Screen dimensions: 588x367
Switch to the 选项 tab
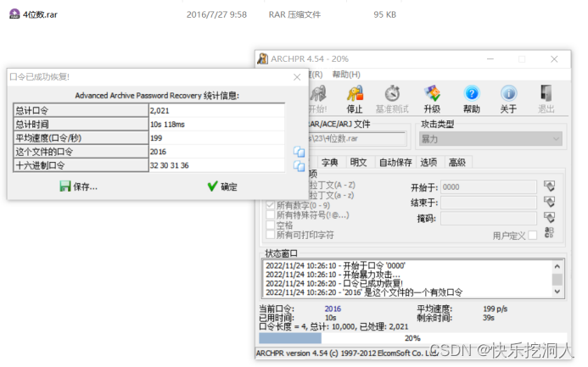coord(428,162)
